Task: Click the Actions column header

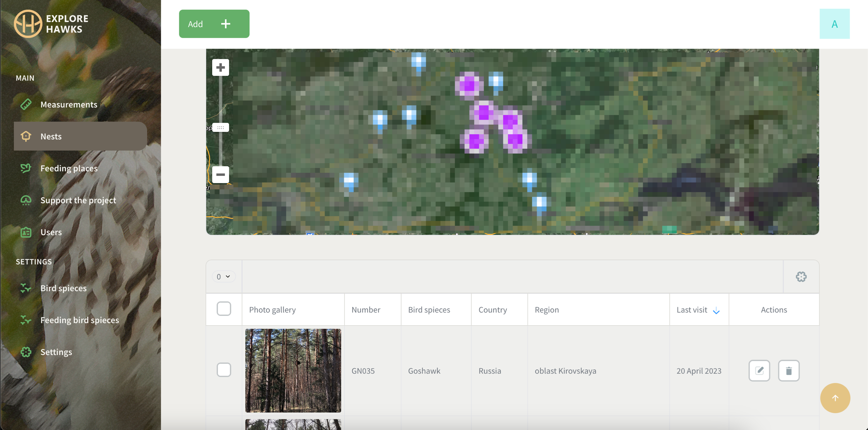Action: [774, 310]
